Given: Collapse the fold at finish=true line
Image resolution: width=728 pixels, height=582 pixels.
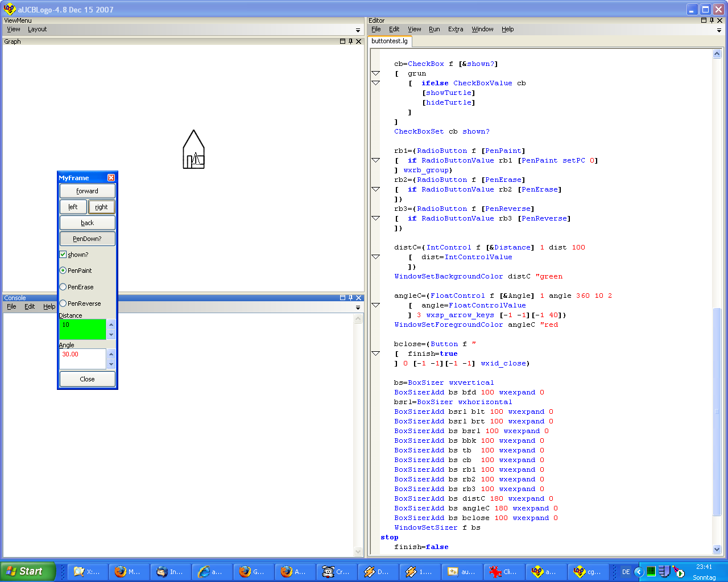Looking at the screenshot, I should (x=375, y=354).
